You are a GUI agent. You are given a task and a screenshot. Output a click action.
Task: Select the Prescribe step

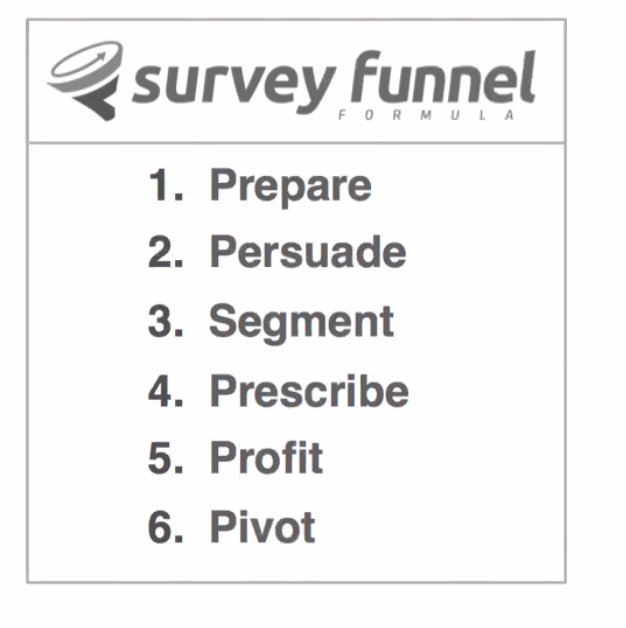[x=309, y=391]
